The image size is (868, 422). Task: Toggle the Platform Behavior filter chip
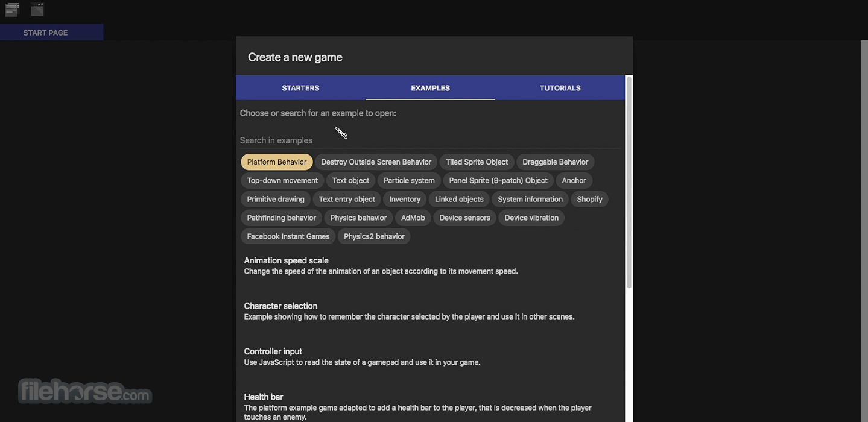click(x=277, y=162)
